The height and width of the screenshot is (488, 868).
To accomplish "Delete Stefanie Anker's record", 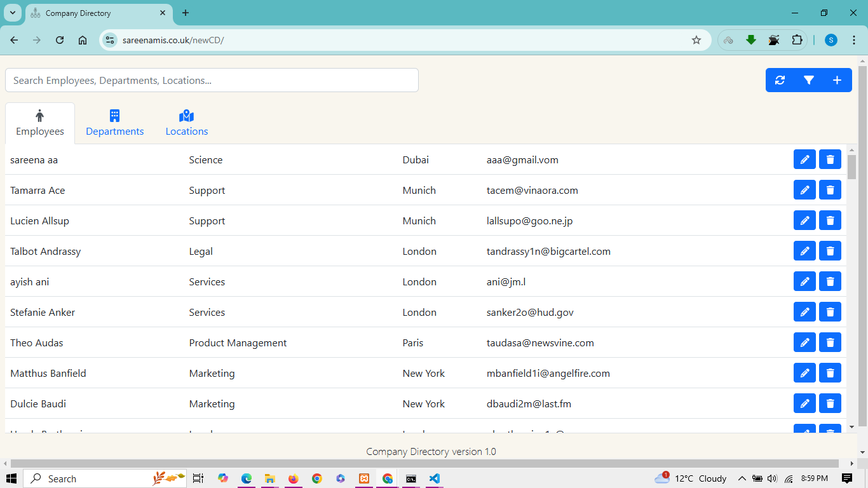I will point(830,312).
